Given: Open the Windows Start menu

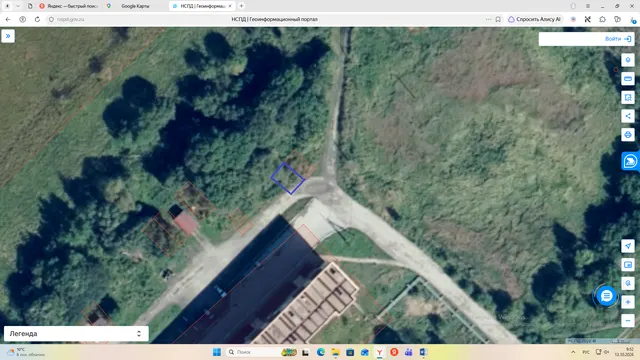Looking at the screenshot, I should pyautogui.click(x=217, y=352).
